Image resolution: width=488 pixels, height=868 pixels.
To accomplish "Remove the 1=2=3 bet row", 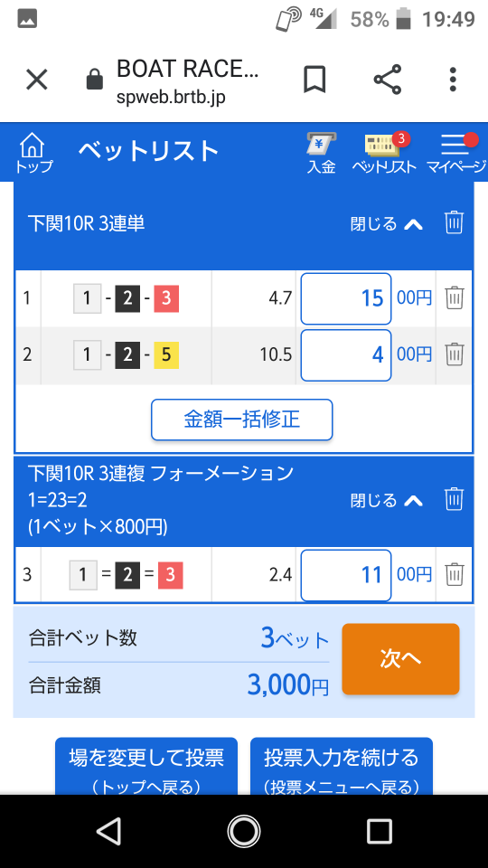I will 455,574.
